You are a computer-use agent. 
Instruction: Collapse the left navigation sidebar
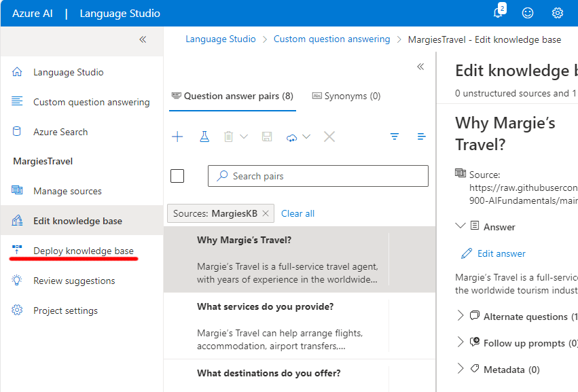click(143, 39)
